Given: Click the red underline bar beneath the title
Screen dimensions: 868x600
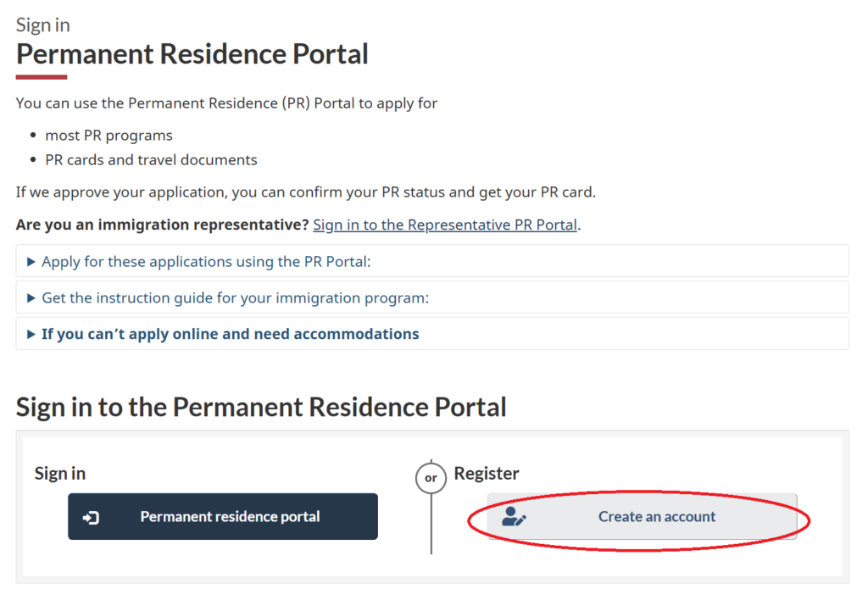Looking at the screenshot, I should (42, 77).
